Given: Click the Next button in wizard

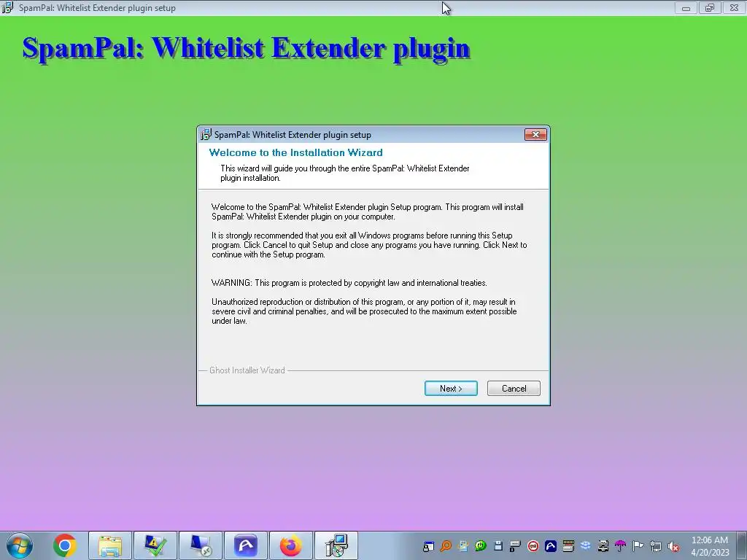Looking at the screenshot, I should (x=451, y=389).
